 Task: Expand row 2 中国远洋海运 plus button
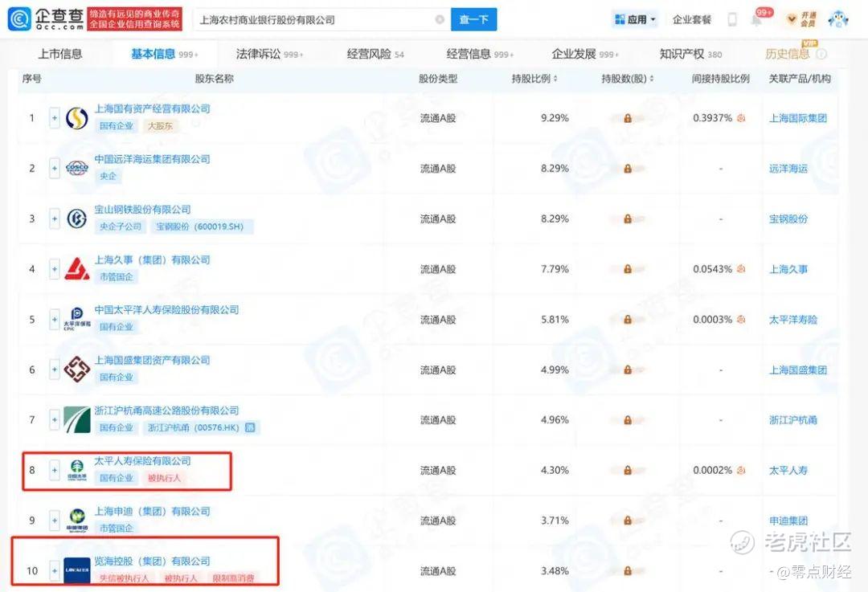55,168
